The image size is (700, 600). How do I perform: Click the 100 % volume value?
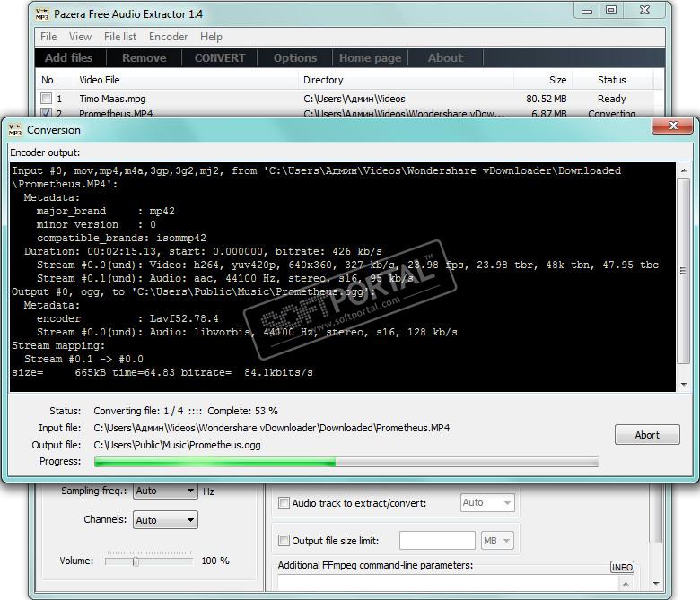[215, 561]
